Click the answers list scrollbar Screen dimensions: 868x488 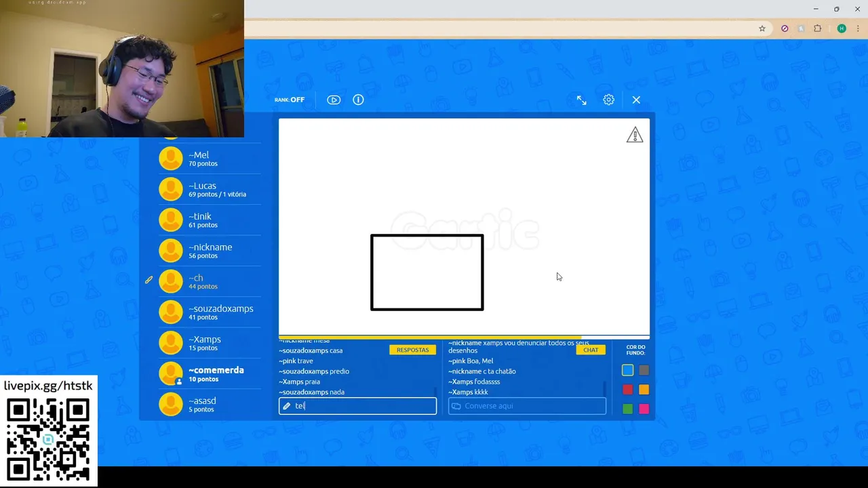tap(435, 390)
